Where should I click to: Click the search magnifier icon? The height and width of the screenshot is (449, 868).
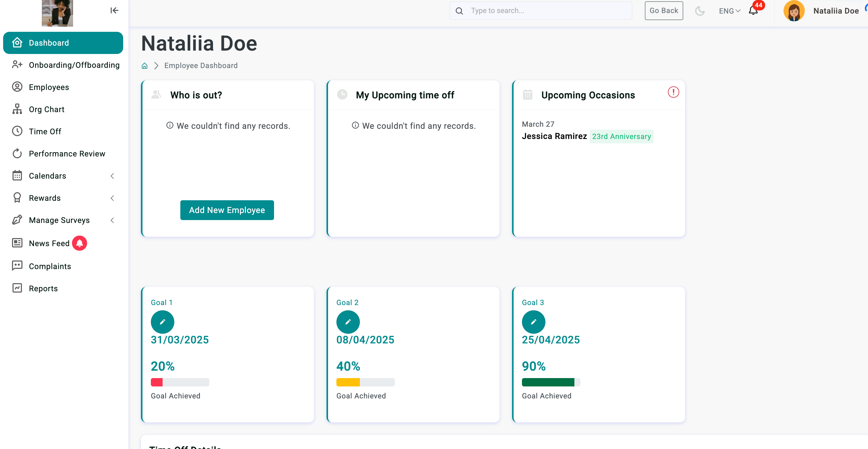459,11
